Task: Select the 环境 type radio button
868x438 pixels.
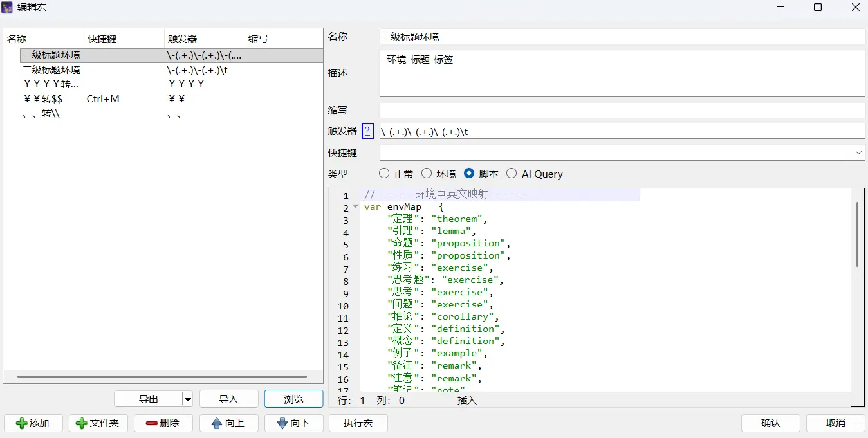Action: tap(427, 174)
